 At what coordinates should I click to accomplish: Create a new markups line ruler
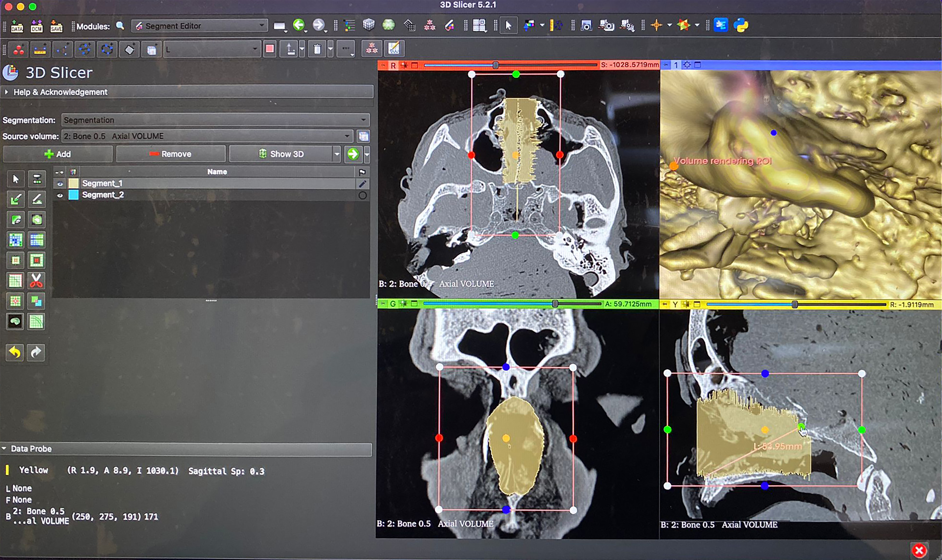point(40,49)
